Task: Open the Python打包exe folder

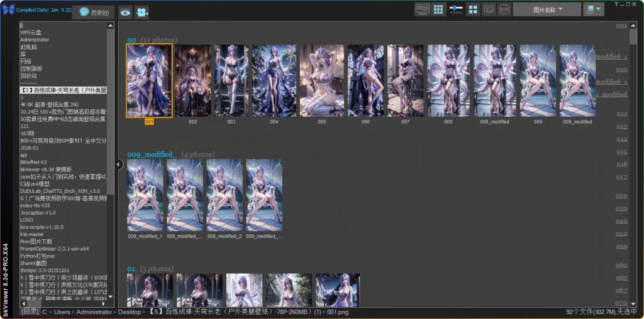Action: pyautogui.click(x=37, y=256)
